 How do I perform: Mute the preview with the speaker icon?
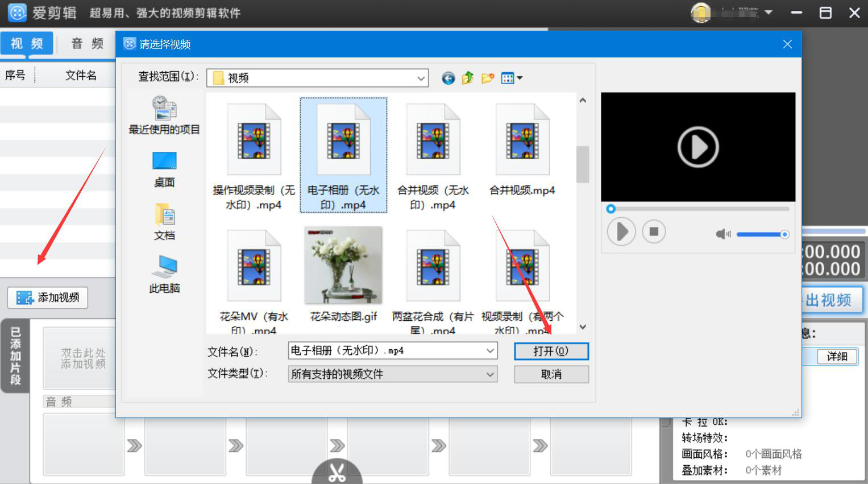723,234
